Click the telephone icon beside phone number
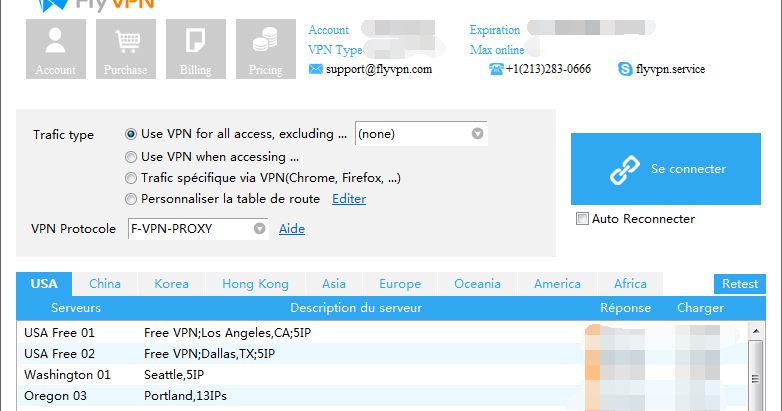This screenshot has width=782, height=411. point(496,69)
